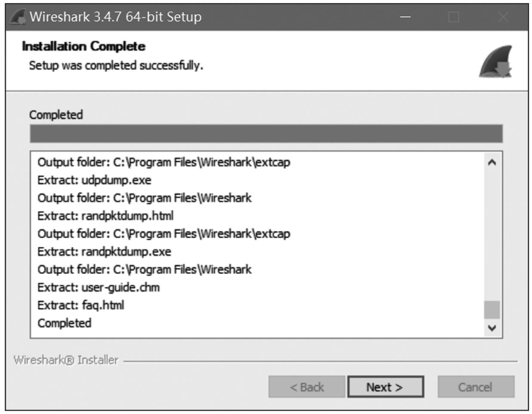The width and height of the screenshot is (532, 414).
Task: Click the "Wireshark 3.4.7 64-bit Setup" title text
Action: coord(115,17)
